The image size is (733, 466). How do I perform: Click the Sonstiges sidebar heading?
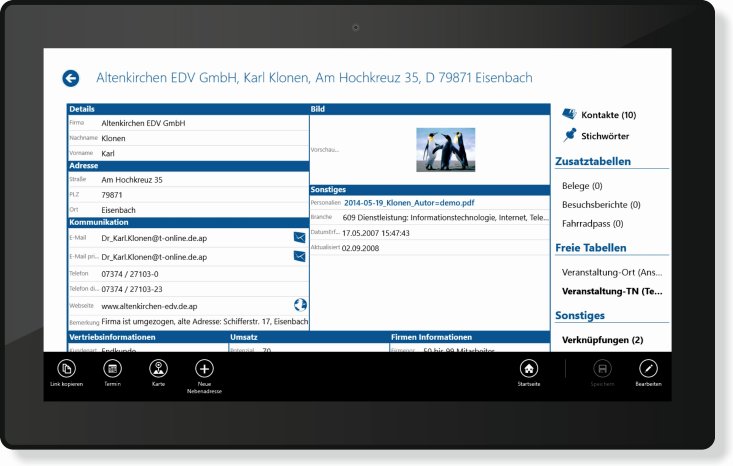pyautogui.click(x=580, y=315)
